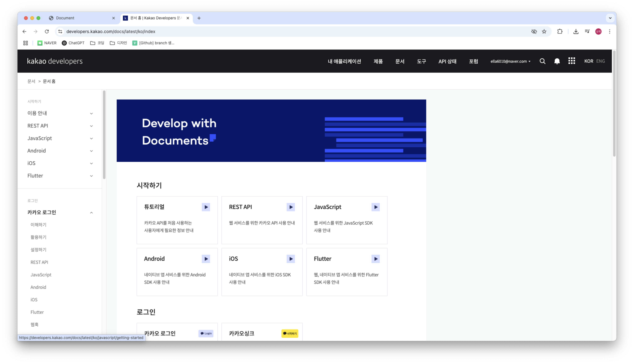Open 이해하기 under 카카오 로그인
Image resolution: width=634 pixels, height=364 pixels.
coord(39,225)
